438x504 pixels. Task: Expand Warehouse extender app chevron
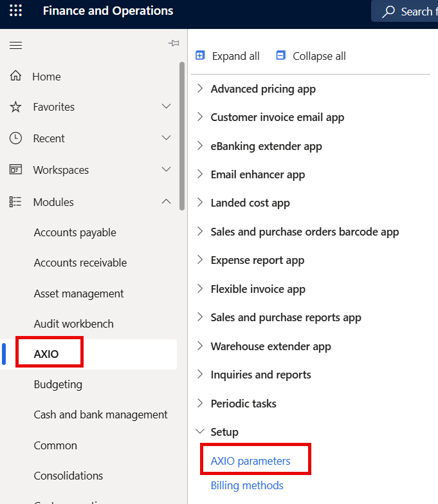(200, 346)
